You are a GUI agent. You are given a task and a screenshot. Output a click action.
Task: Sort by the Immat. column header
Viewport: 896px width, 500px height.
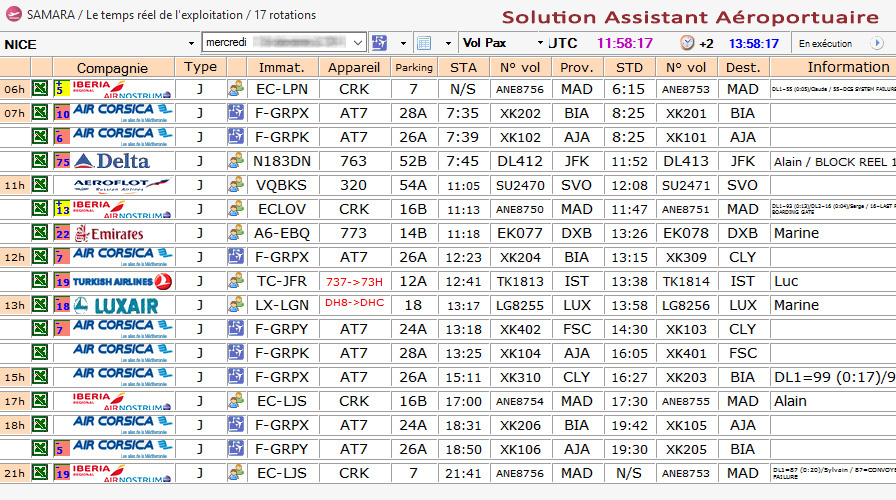coord(282,67)
